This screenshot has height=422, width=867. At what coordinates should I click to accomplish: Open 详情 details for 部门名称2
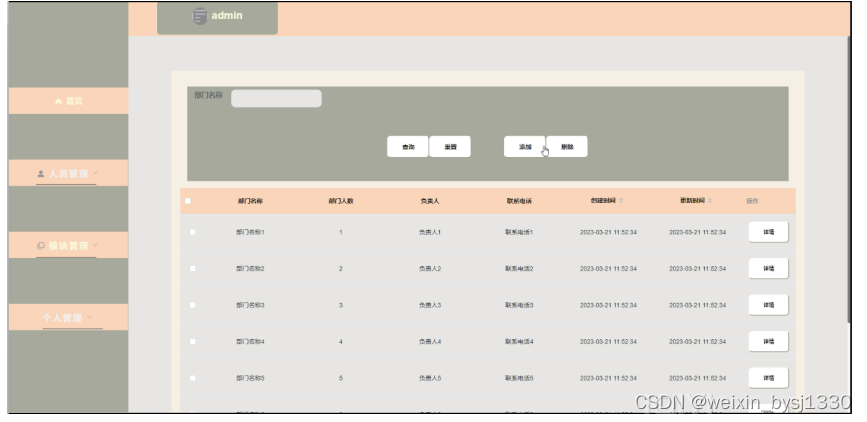(769, 269)
